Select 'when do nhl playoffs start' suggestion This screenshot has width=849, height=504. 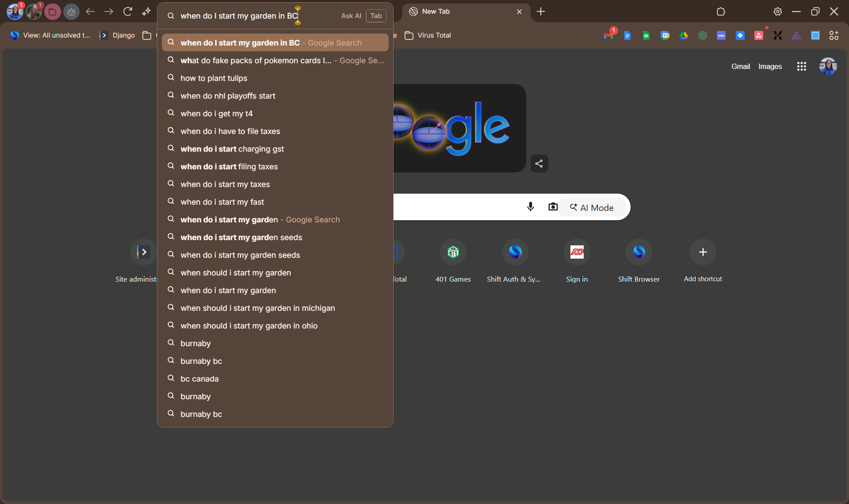click(x=275, y=96)
